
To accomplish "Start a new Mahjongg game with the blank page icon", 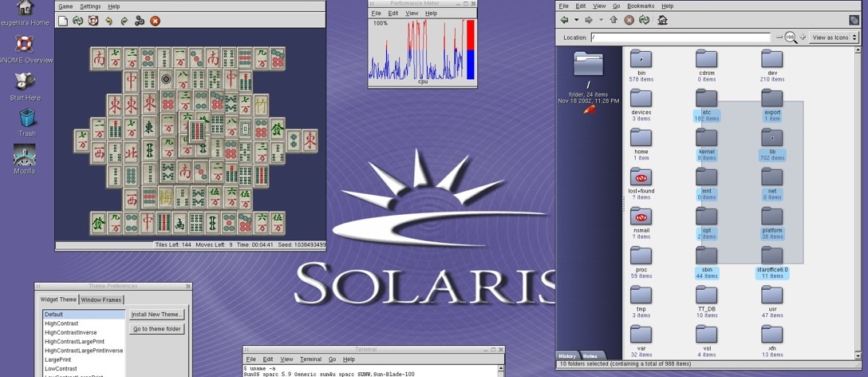I will [x=63, y=21].
